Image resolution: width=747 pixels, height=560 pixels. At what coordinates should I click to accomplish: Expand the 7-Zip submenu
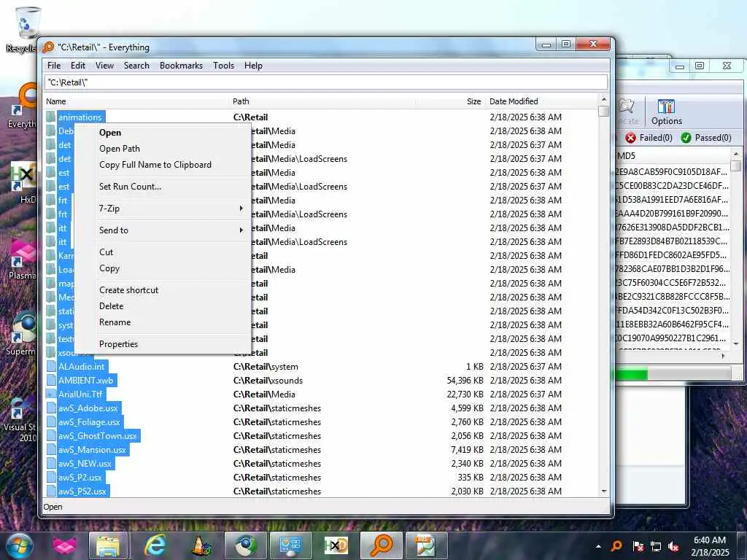pos(162,209)
